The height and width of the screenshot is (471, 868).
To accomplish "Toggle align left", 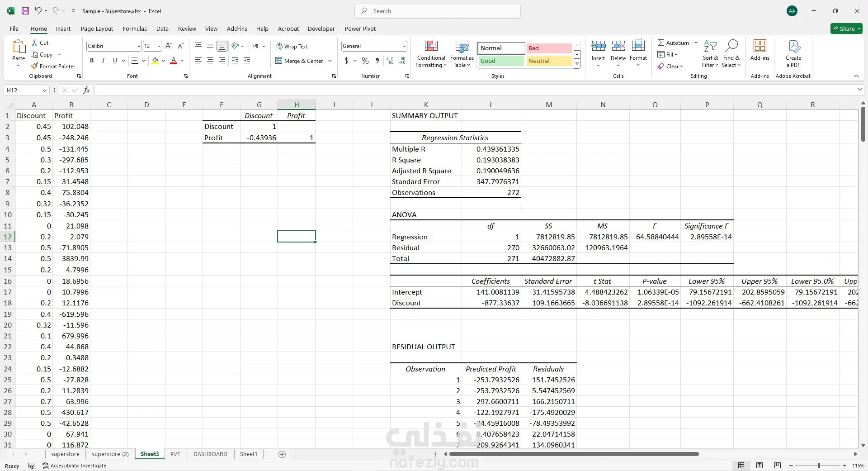I will pyautogui.click(x=198, y=60).
